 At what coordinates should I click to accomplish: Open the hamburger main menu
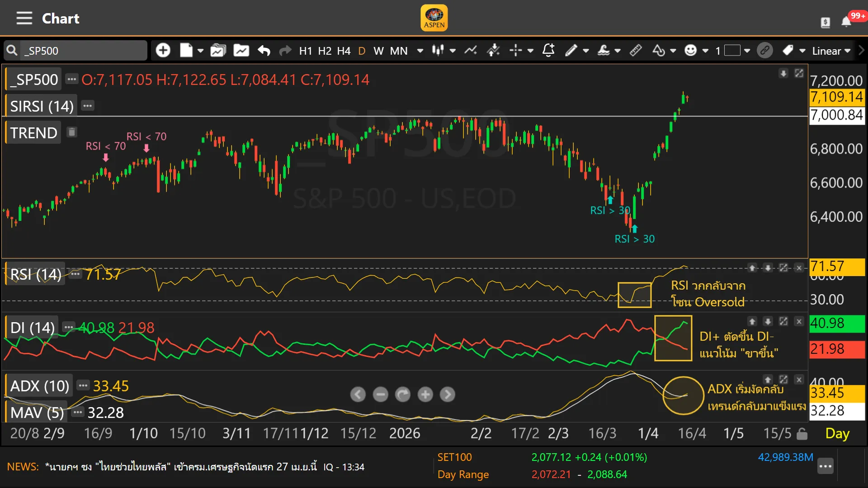pos(24,19)
